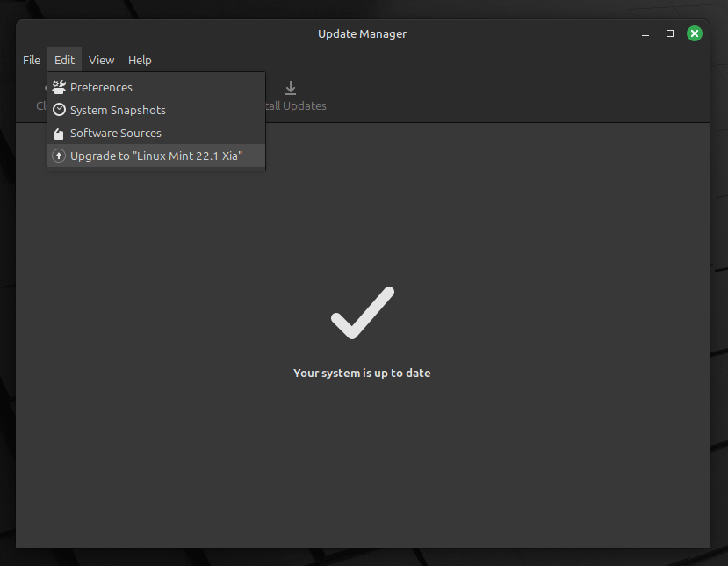Click the Software Sources package icon
This screenshot has height=566, width=728.
coord(58,133)
